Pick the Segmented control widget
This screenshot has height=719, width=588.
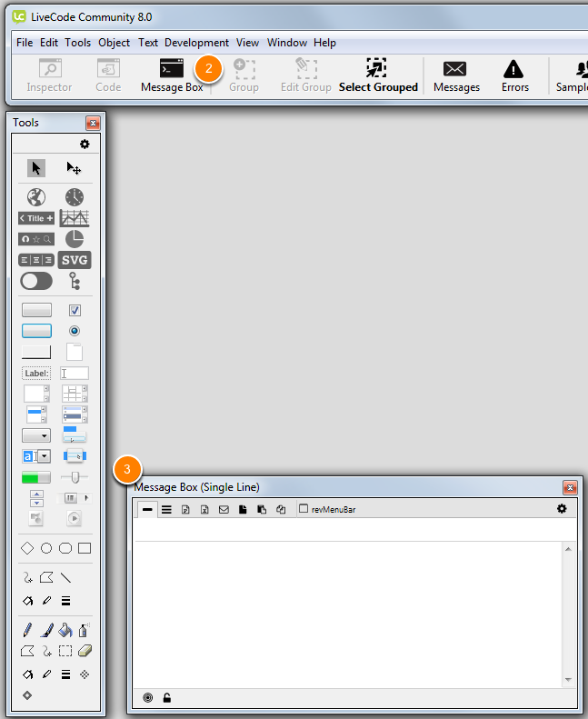(x=36, y=260)
